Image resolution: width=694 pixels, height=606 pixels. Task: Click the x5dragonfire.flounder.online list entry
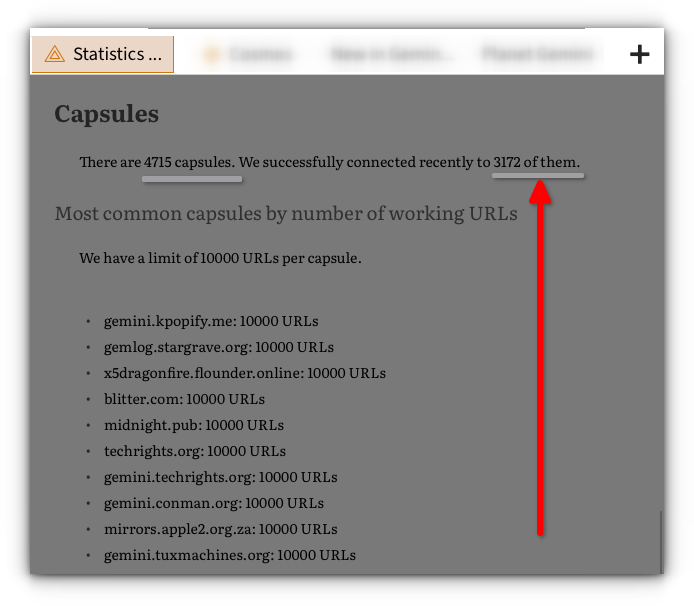tap(245, 373)
